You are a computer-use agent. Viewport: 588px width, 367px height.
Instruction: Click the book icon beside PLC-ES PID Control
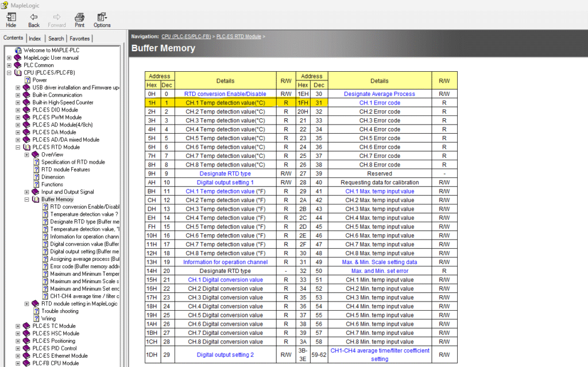coord(26,348)
